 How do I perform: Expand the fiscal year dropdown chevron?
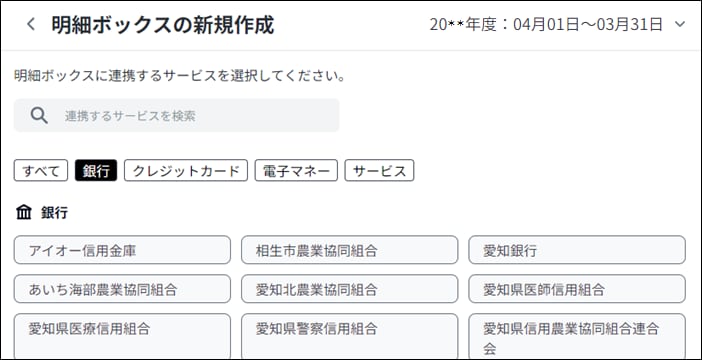pyautogui.click(x=680, y=25)
